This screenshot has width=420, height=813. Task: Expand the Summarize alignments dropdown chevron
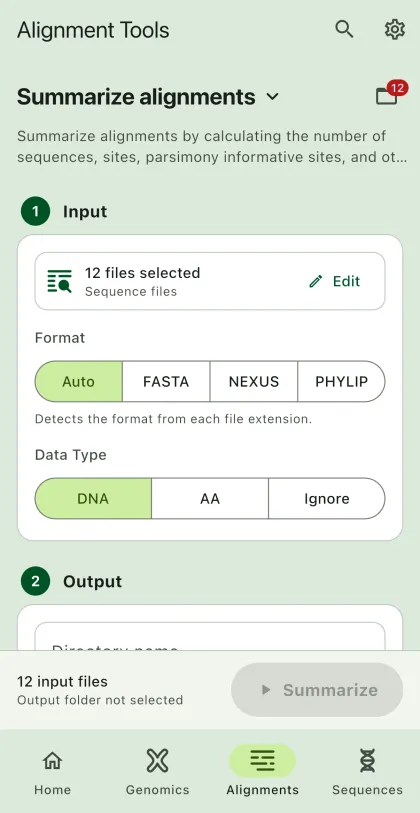point(272,96)
